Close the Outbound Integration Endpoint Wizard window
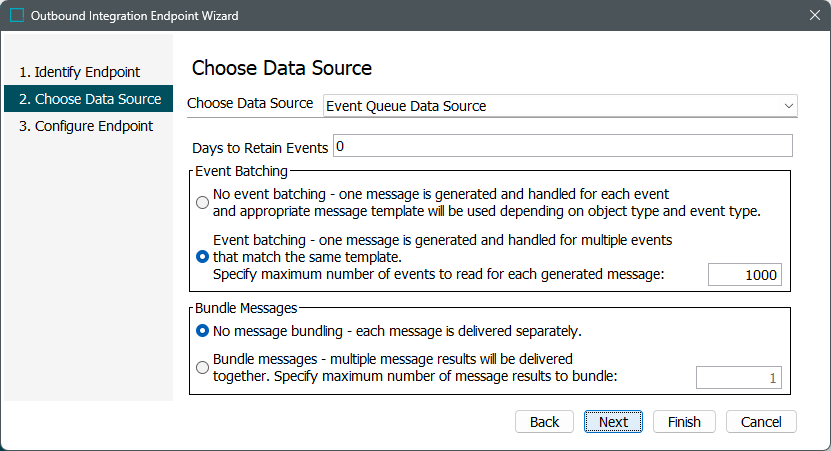The image size is (831, 451). (x=812, y=16)
